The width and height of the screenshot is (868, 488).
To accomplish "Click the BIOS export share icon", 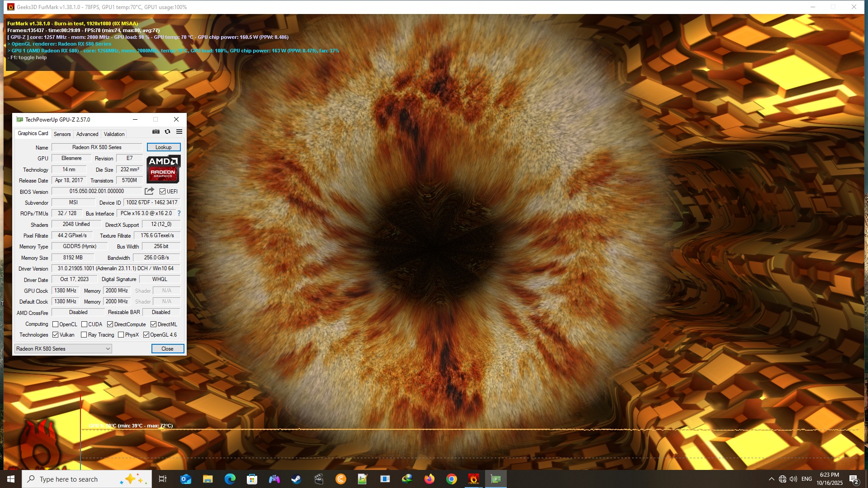I will 149,191.
